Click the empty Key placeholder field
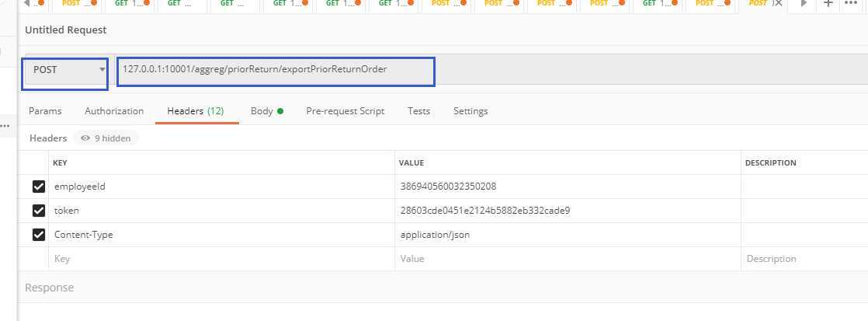868x321 pixels. click(221, 259)
